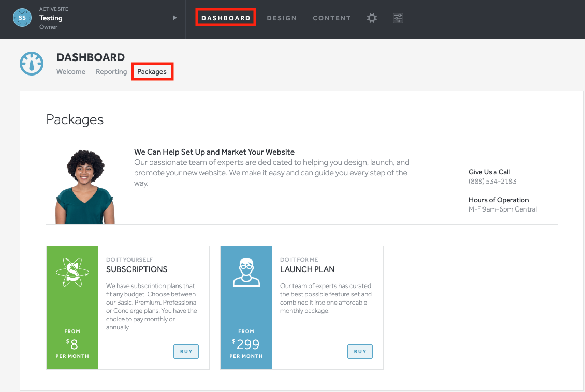Click the LAUNCH PLAN heading
The image size is (585, 392).
pos(308,269)
